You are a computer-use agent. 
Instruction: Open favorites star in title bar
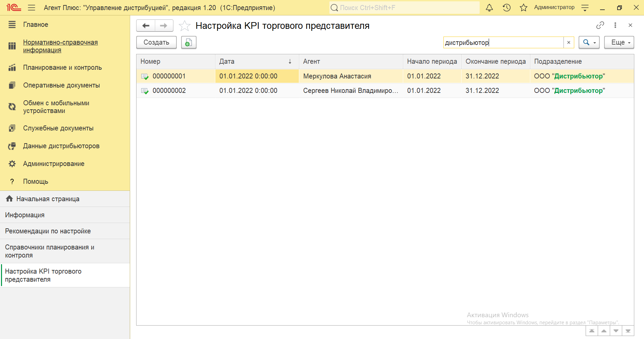pos(524,7)
